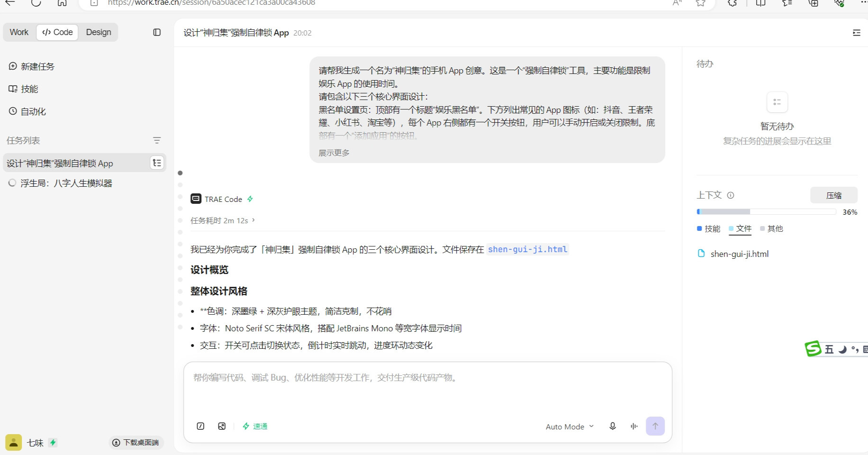Open the shen-gui-ji.html code link in the reply
This screenshot has width=868, height=455.
527,249
